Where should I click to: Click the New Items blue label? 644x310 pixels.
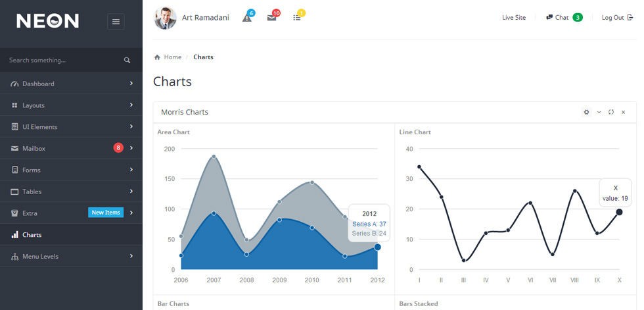tap(106, 213)
